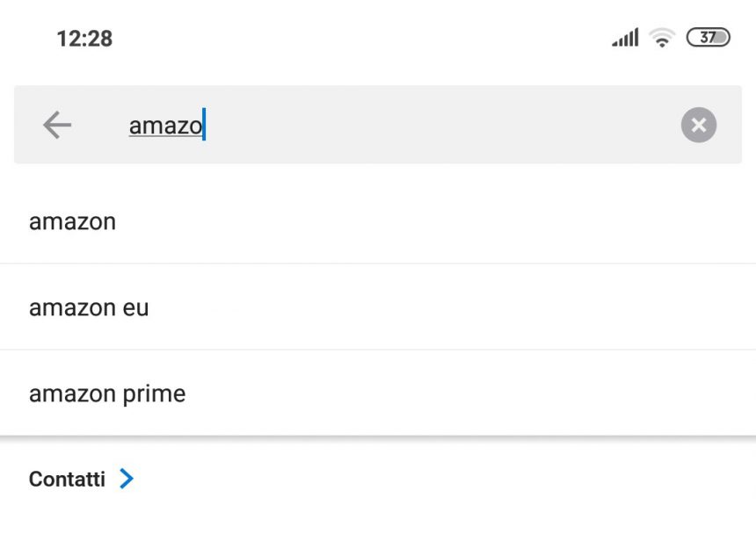Pick the 'amazon prime' suggestion
The width and height of the screenshot is (756, 534).
(x=378, y=393)
